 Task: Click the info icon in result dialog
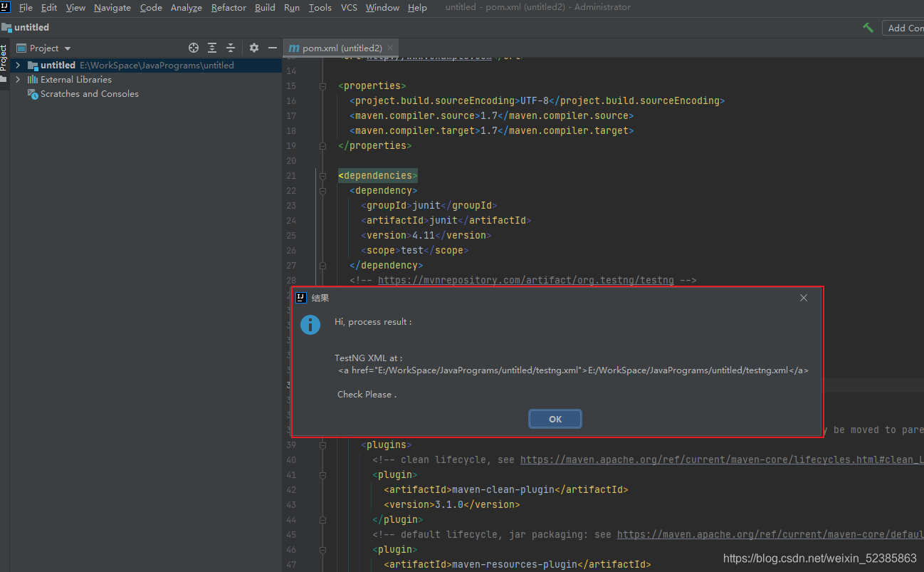310,324
